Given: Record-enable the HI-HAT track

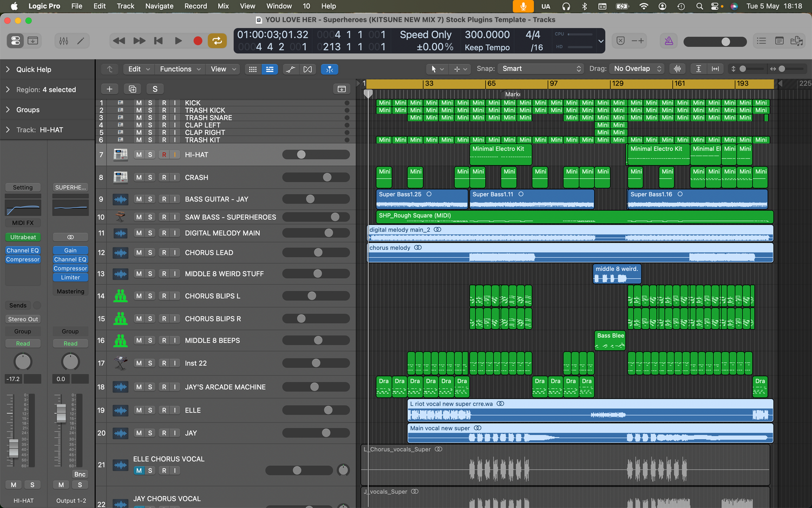Looking at the screenshot, I should pos(164,155).
